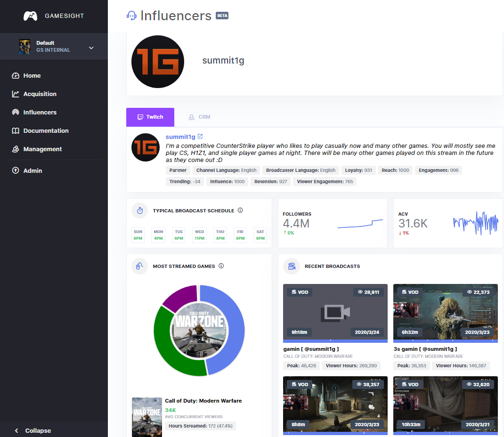The height and width of the screenshot is (437, 504).
Task: Click the CRM person icon
Action: click(x=191, y=117)
